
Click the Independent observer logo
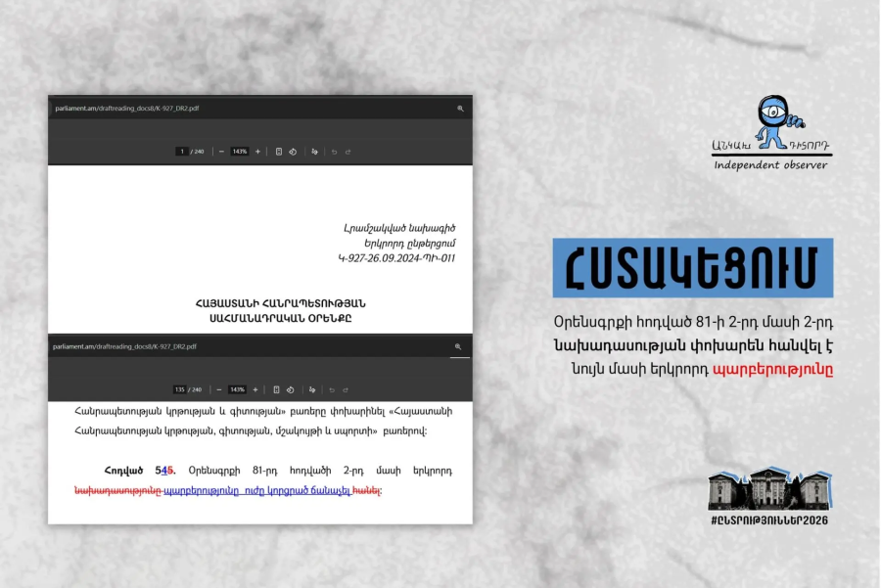tap(770, 133)
